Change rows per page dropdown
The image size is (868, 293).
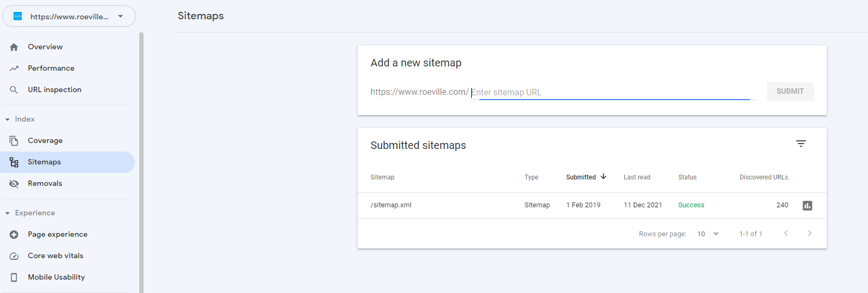708,234
